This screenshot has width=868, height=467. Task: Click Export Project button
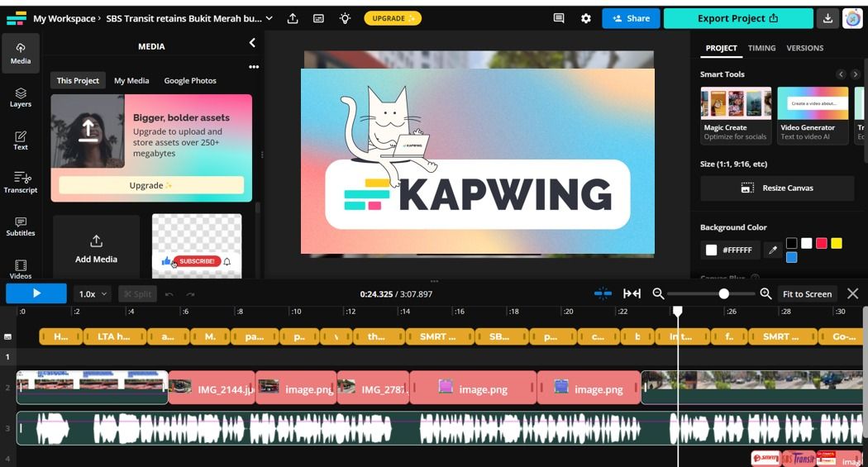tap(738, 18)
